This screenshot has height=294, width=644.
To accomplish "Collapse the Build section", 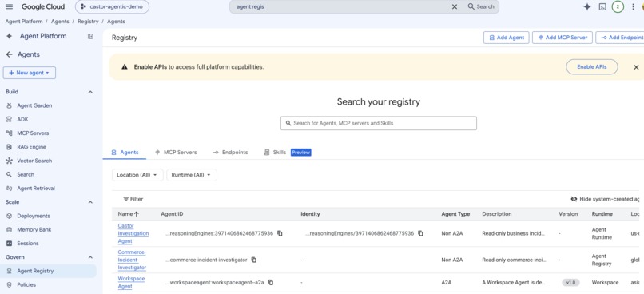I will pyautogui.click(x=90, y=92).
